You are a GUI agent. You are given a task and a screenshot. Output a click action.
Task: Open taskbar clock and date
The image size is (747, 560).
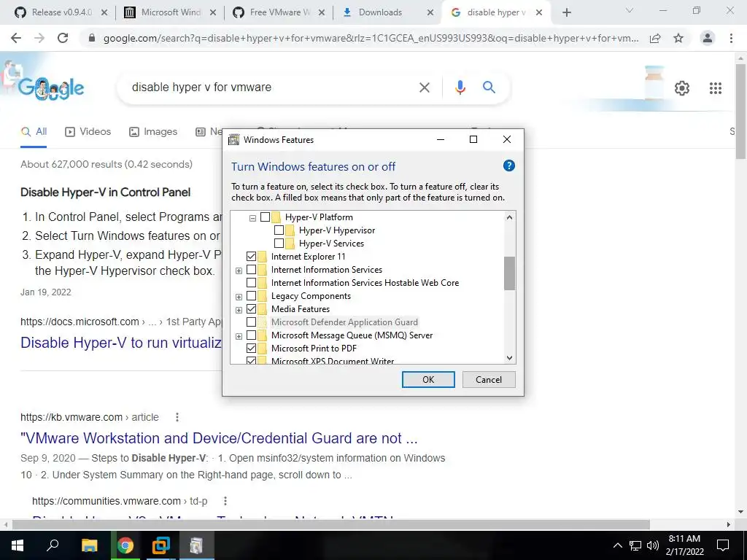pos(684,545)
